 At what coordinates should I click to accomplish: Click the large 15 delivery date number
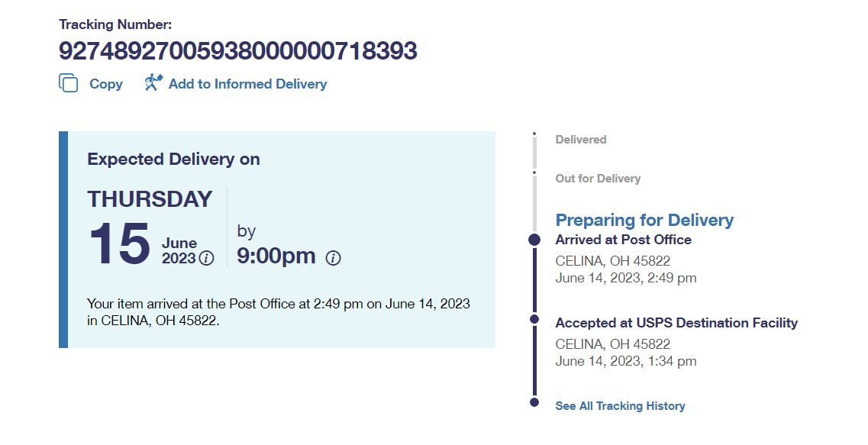coord(119,244)
